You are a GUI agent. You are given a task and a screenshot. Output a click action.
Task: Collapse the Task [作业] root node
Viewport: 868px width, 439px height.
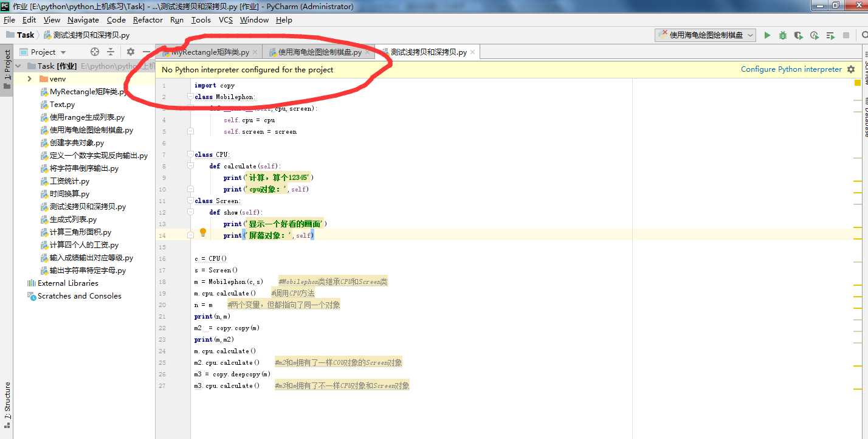[x=18, y=66]
